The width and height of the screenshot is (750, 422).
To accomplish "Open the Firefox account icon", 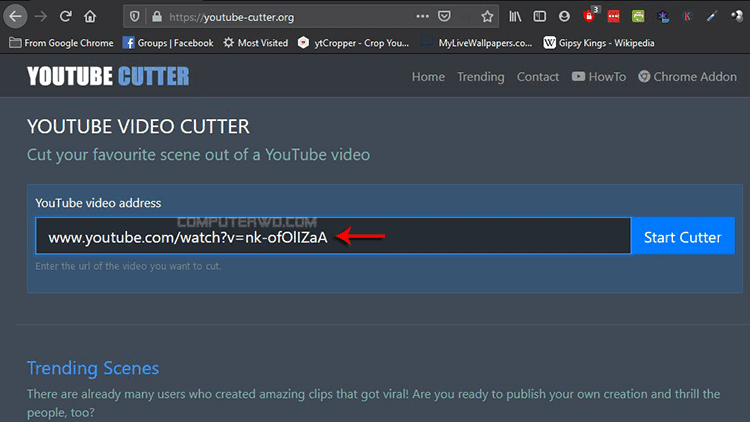I will pyautogui.click(x=564, y=17).
